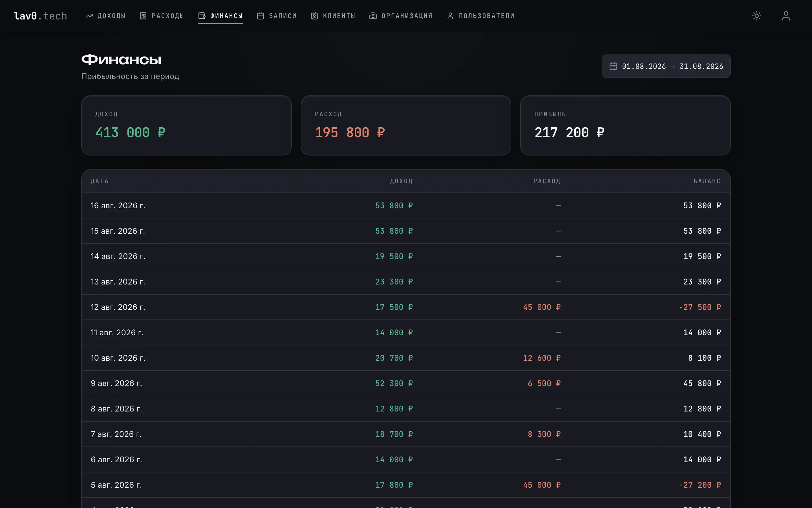
Task: Select the 9 авг. 2026 г. row date
Action: pos(116,383)
